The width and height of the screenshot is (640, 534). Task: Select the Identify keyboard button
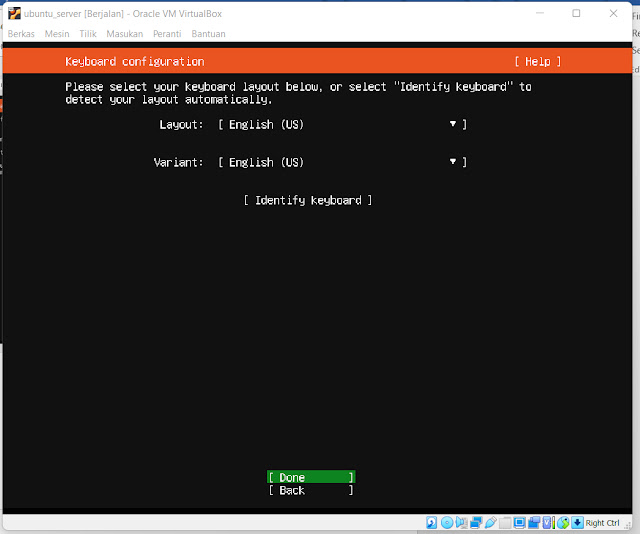pyautogui.click(x=308, y=200)
